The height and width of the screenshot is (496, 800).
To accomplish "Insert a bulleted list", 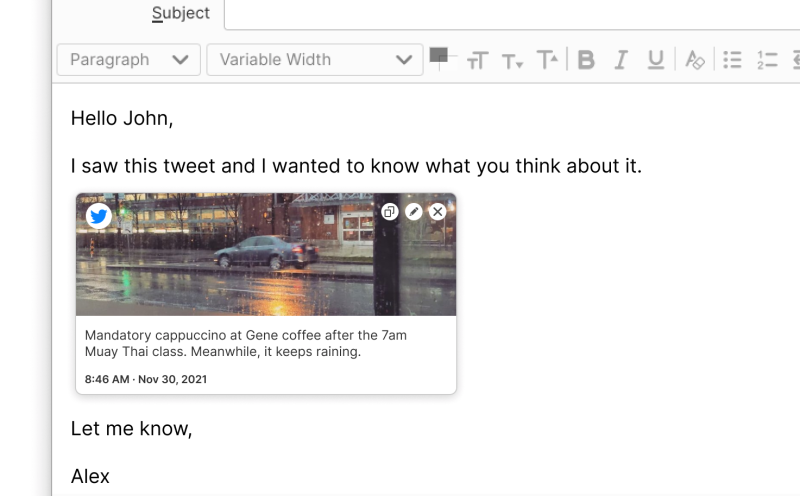I will coord(732,60).
